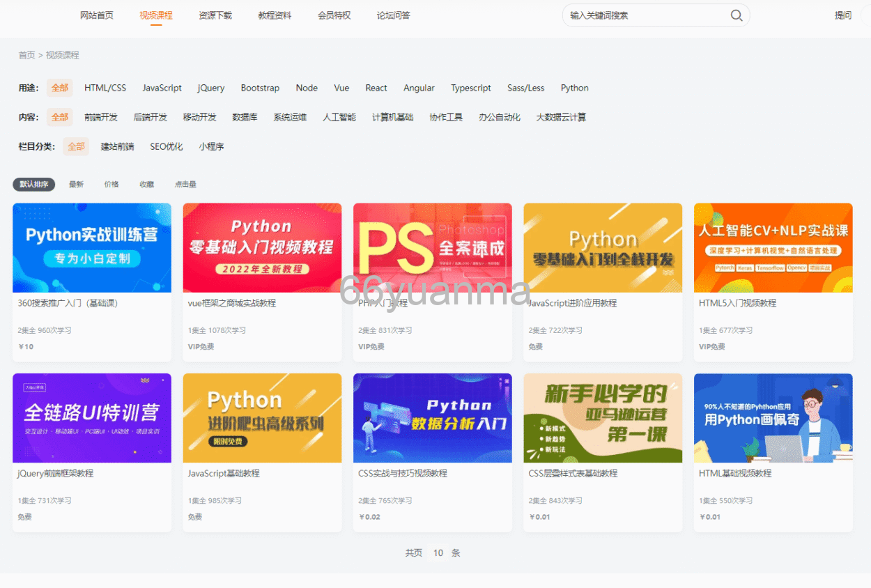The width and height of the screenshot is (871, 588).
Task: Filter by jQuery usage
Action: tap(211, 88)
